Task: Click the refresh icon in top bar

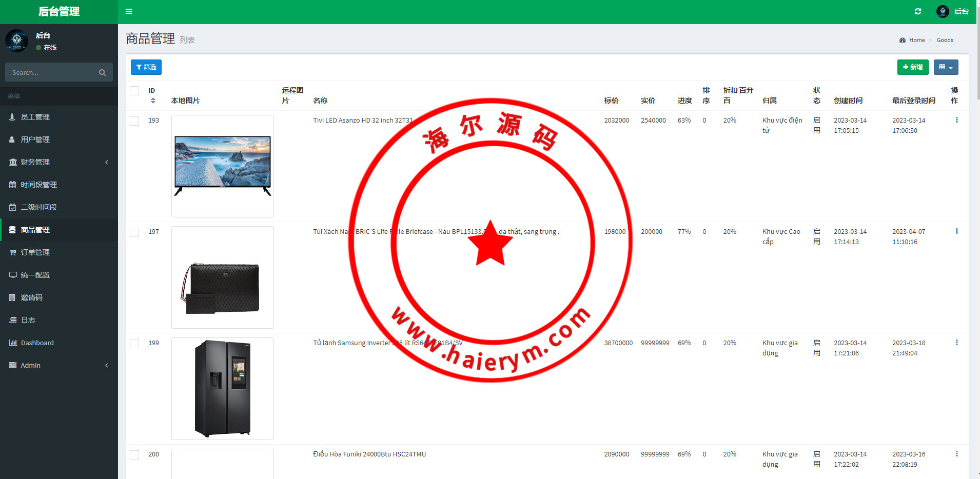Action: [x=918, y=11]
